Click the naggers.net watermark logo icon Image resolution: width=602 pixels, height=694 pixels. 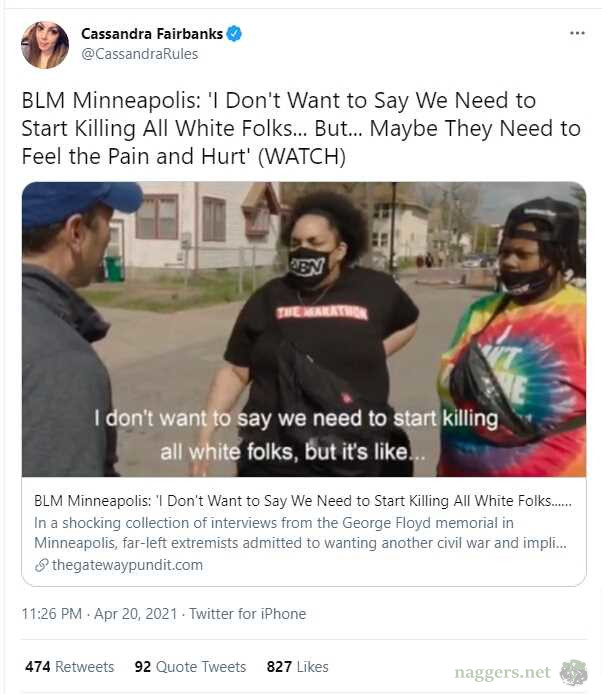tap(573, 673)
